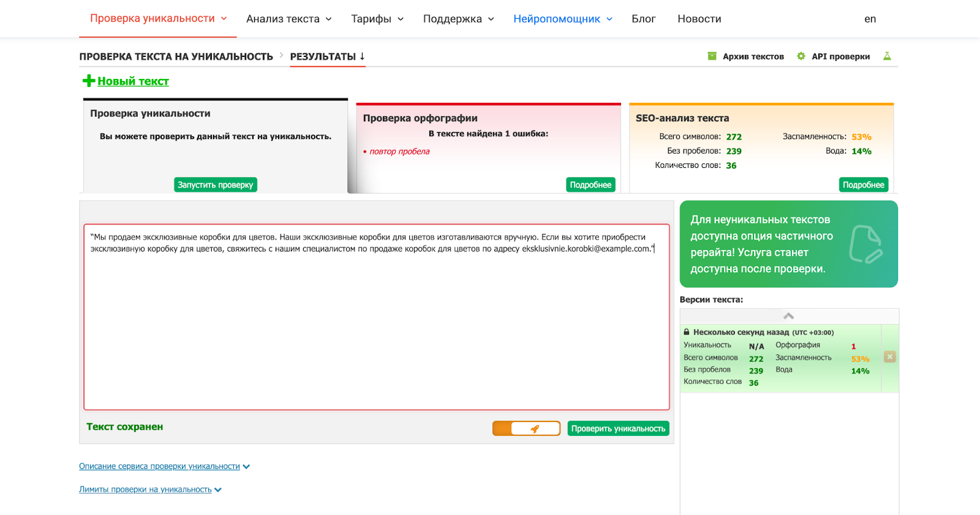Viewport: 980px width, 515px height.
Task: Click the Проверить уникальность button
Action: pyautogui.click(x=618, y=429)
